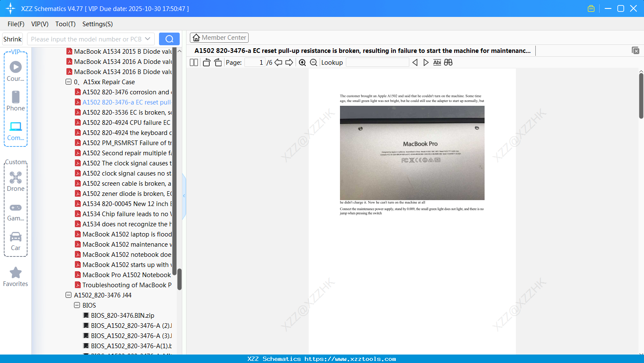The width and height of the screenshot is (644, 363).
Task: Collapse the left panel with the splitter handle
Action: click(x=184, y=196)
